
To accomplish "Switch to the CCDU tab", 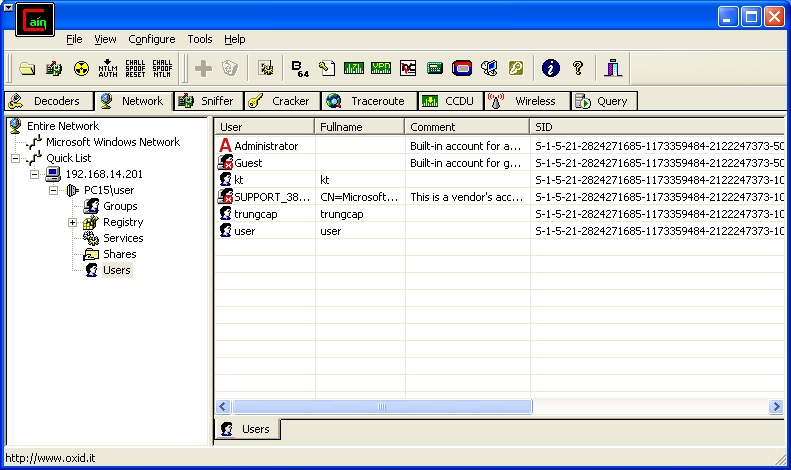I will pos(450,101).
